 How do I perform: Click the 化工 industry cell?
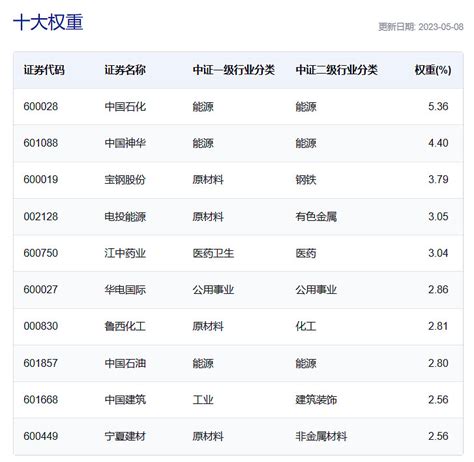pos(306,326)
